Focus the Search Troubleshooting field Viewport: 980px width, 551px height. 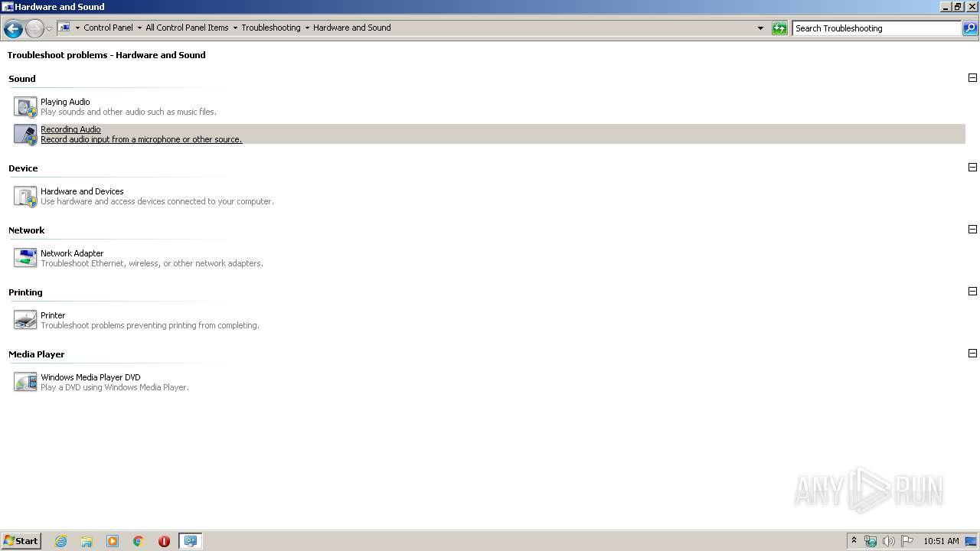(x=877, y=28)
